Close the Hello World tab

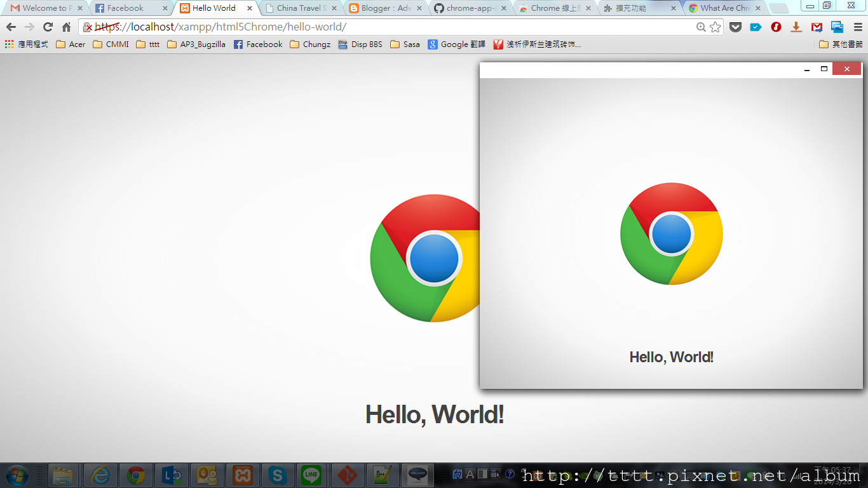[x=250, y=8]
